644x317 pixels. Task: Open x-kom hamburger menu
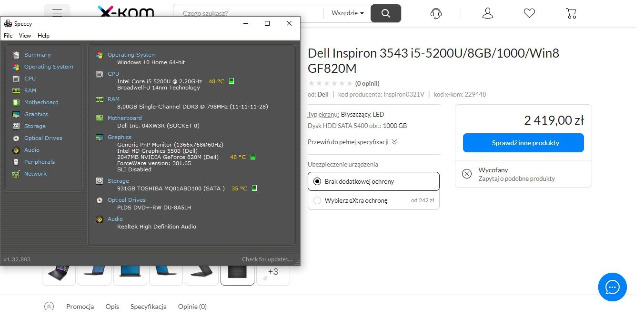pos(57,13)
